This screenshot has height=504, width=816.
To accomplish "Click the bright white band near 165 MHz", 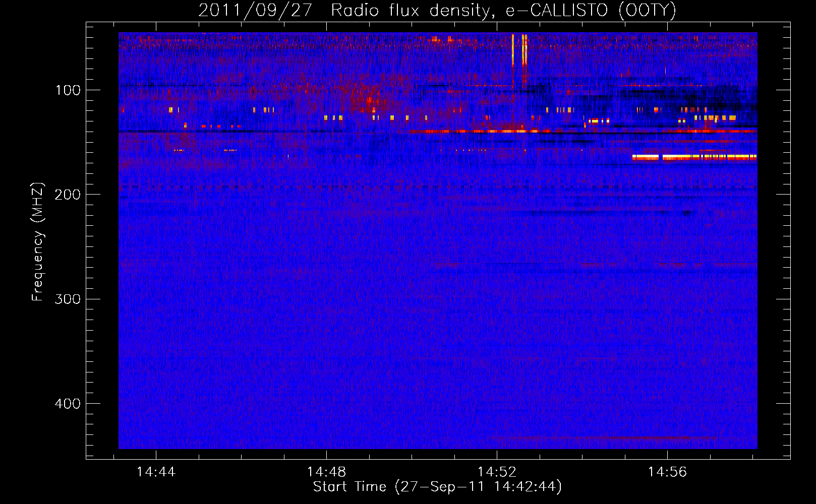I will [694, 157].
